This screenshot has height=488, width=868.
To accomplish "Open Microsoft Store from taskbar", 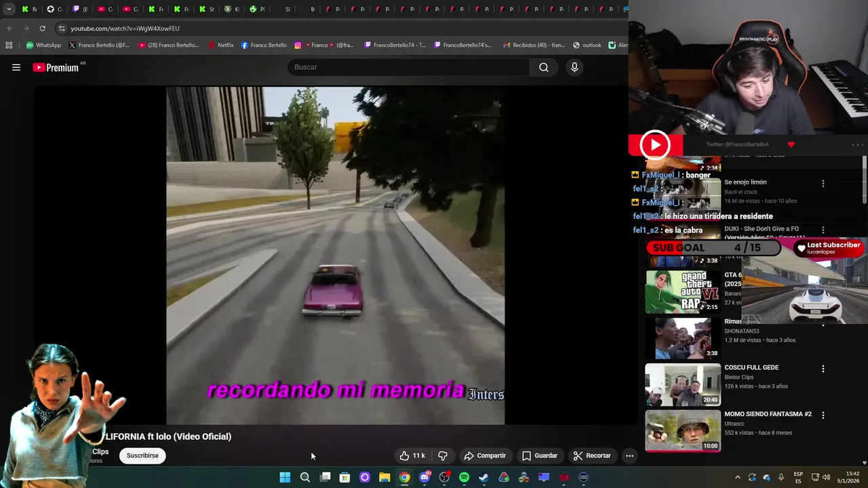I will click(x=344, y=477).
